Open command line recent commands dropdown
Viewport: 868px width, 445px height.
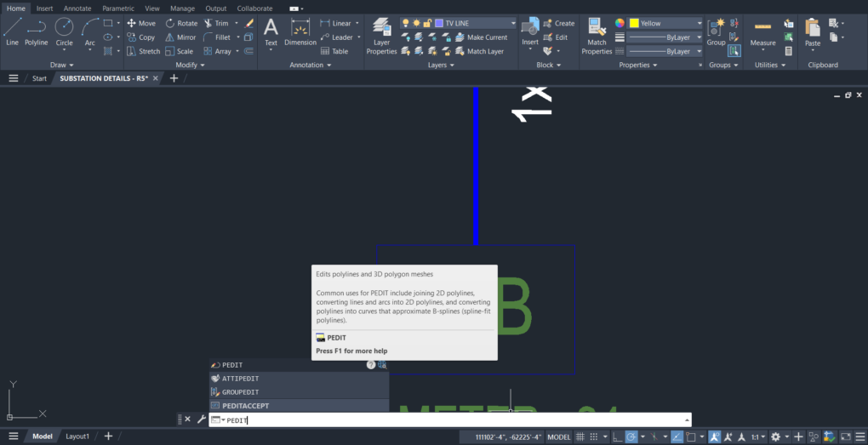(x=219, y=420)
